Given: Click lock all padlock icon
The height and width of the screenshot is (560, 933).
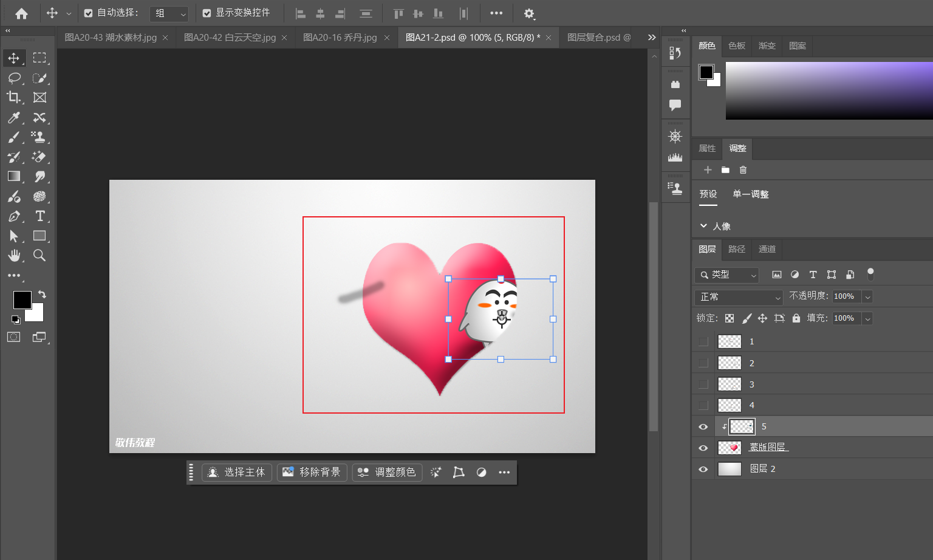Looking at the screenshot, I should pyautogui.click(x=796, y=318).
